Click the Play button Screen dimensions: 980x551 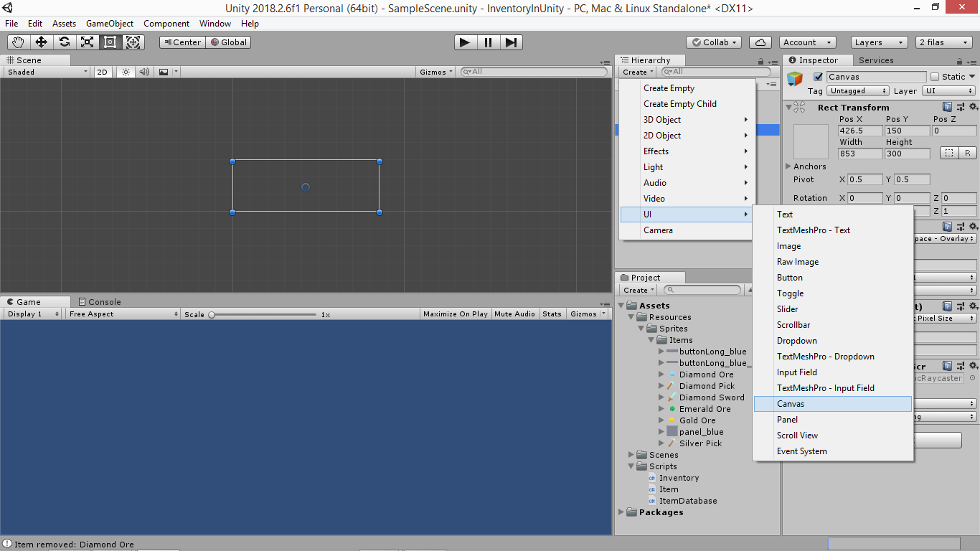click(465, 42)
